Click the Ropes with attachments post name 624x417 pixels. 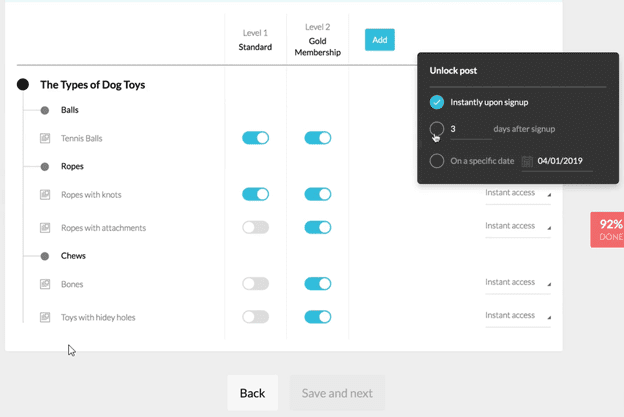click(x=103, y=228)
